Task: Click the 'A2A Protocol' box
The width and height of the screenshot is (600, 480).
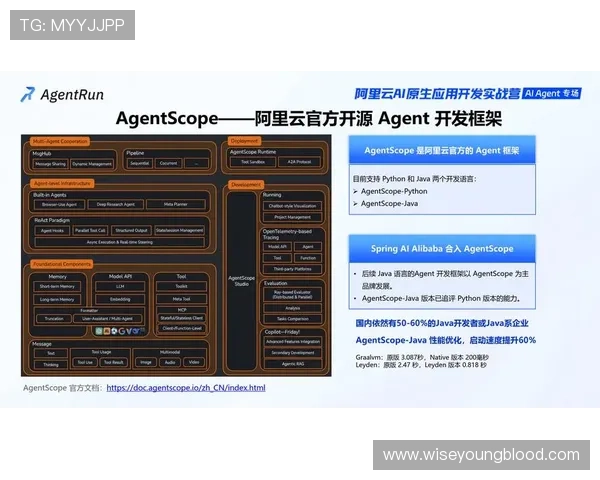Action: point(299,162)
